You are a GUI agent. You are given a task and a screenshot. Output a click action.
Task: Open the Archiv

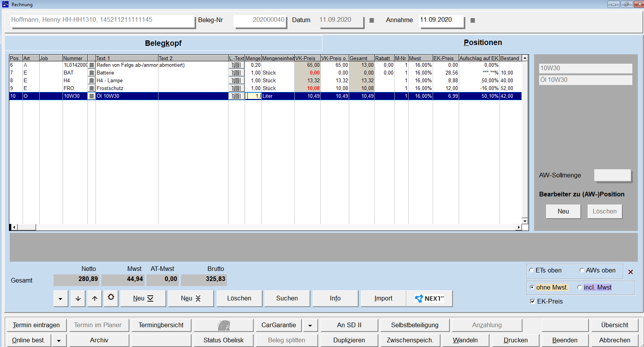pyautogui.click(x=99, y=340)
